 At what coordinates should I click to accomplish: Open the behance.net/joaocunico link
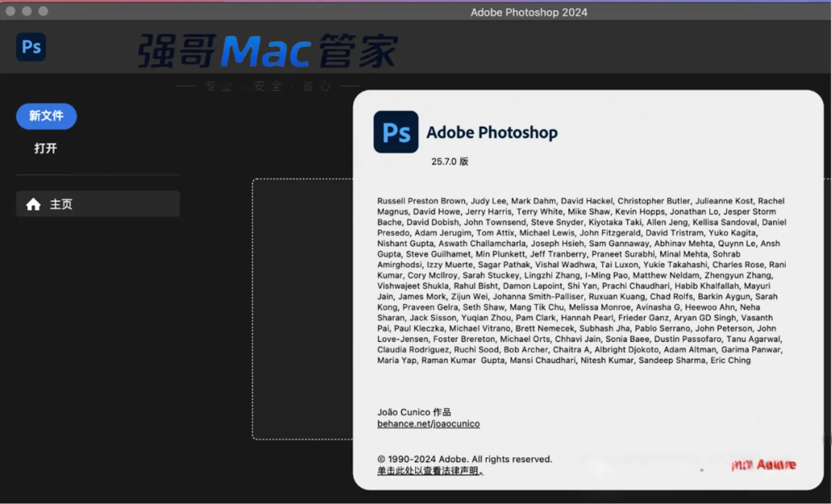pos(428,424)
